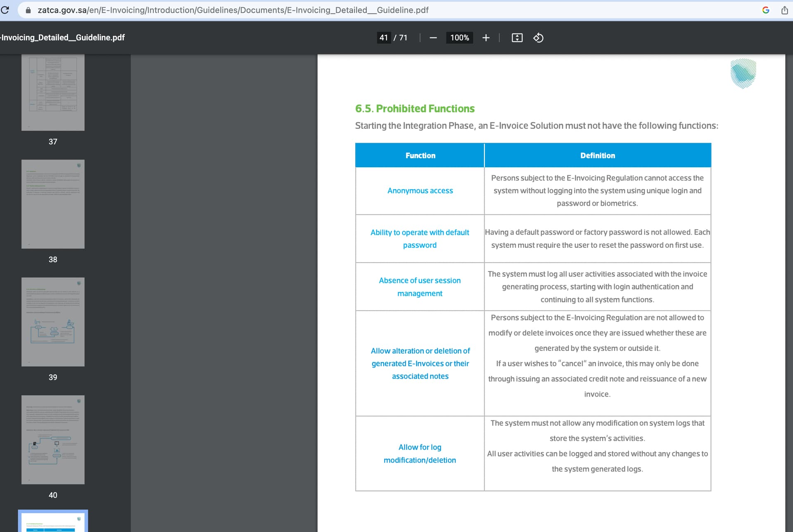Zoom in with the plus button
This screenshot has height=532, width=793.
(x=486, y=38)
